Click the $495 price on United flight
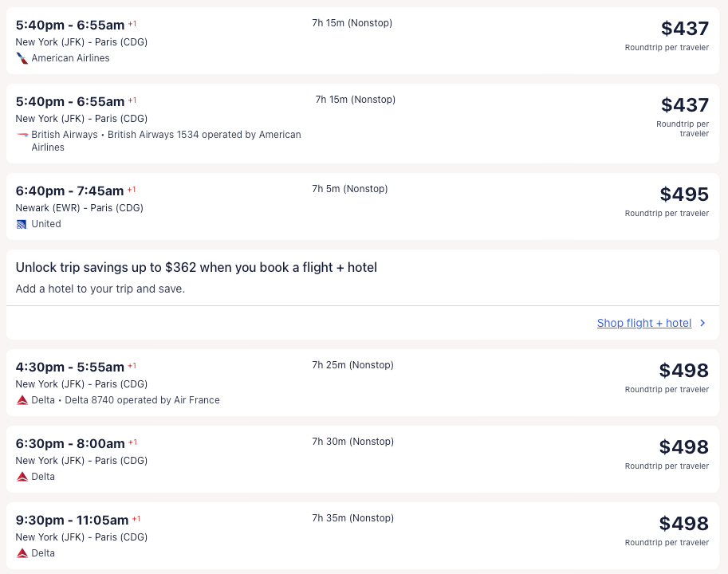This screenshot has height=574, width=728. tap(684, 195)
